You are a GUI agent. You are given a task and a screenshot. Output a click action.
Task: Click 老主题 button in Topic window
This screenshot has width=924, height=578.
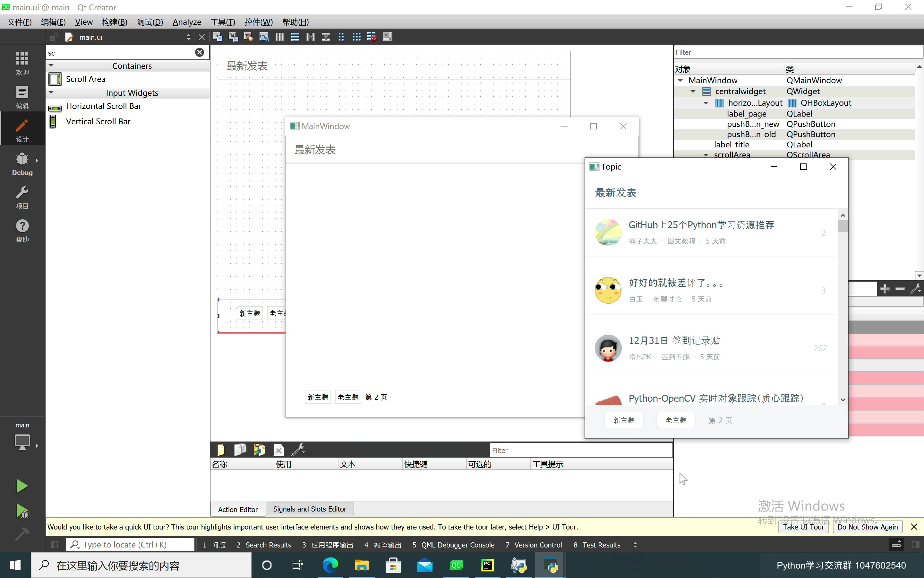[676, 420]
